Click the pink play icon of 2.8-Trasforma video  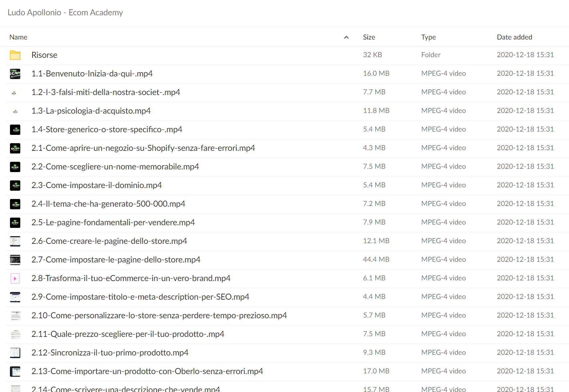click(x=15, y=278)
